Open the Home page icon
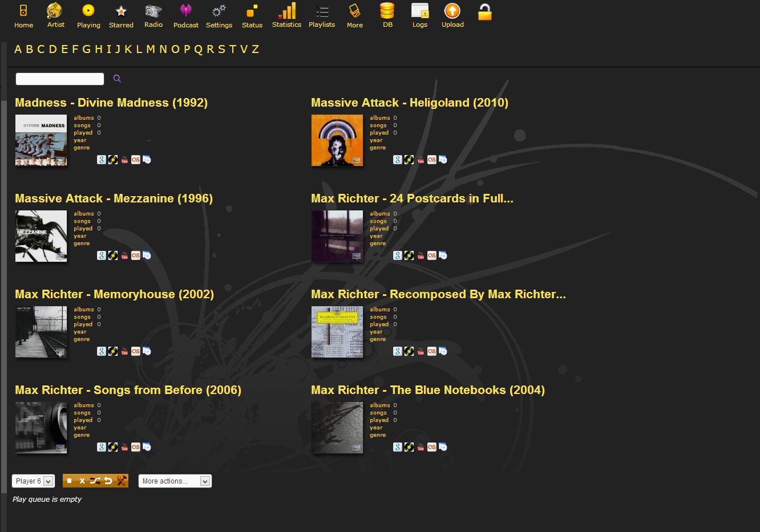 click(23, 10)
